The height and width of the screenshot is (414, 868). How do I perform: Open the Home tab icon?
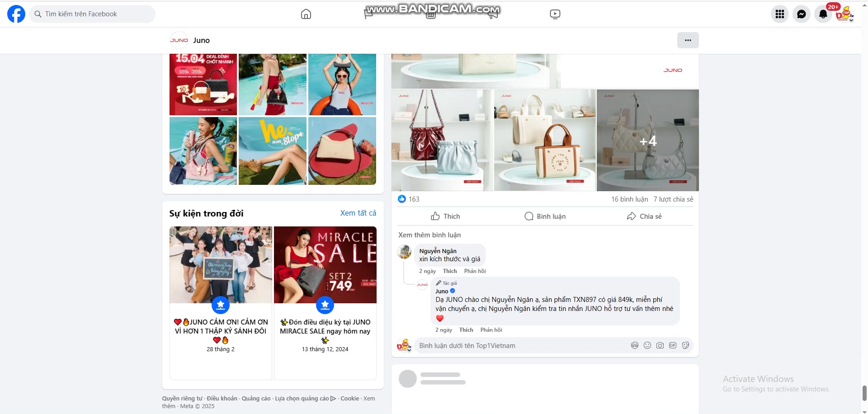[306, 14]
